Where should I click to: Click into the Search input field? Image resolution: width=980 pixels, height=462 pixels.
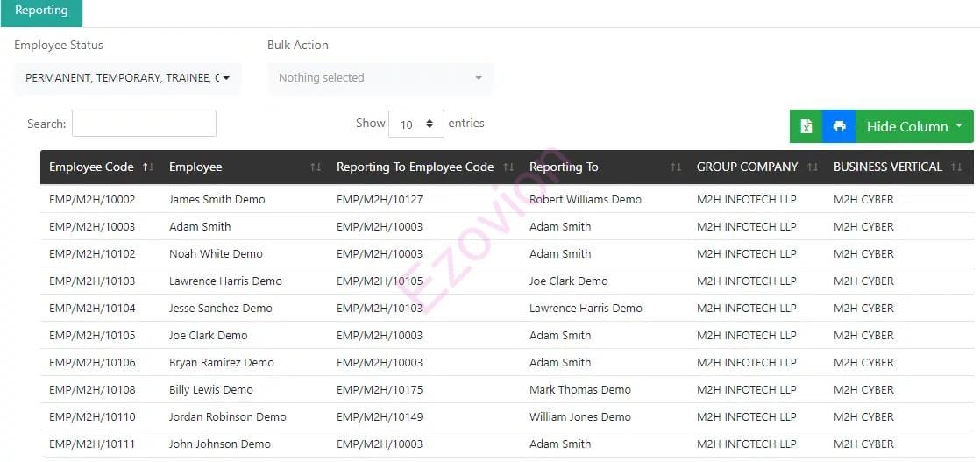[144, 124]
